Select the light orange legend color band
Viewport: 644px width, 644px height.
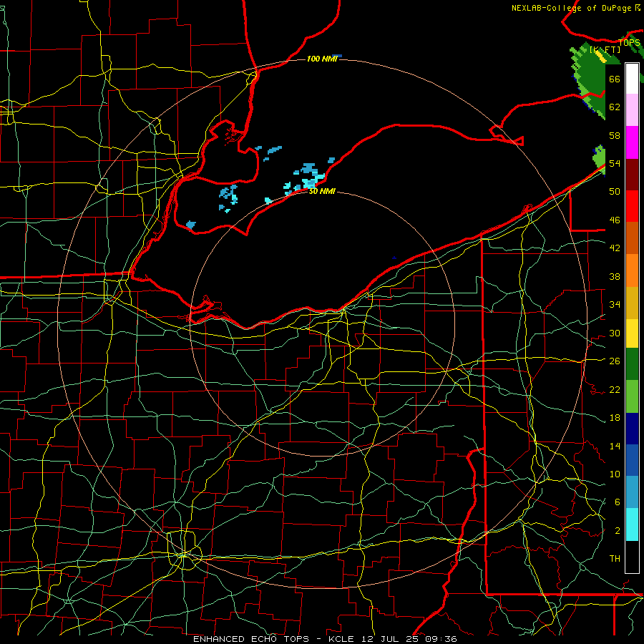point(632,270)
